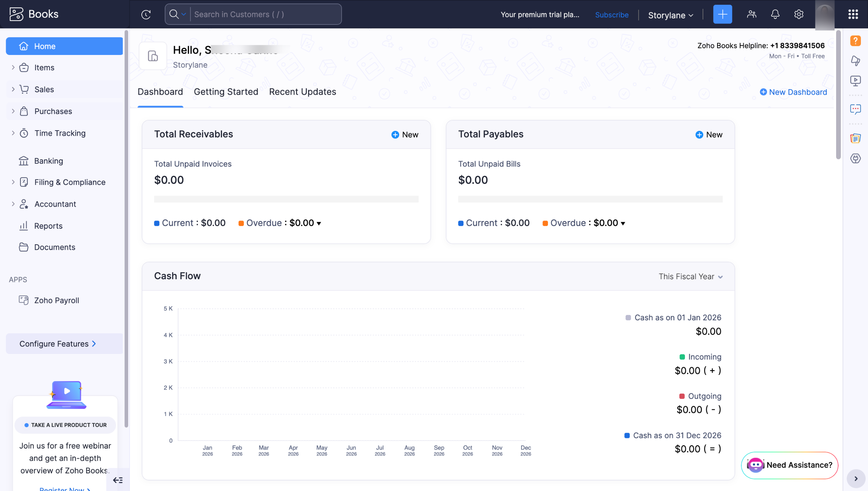Click the recent activity history icon

click(146, 14)
